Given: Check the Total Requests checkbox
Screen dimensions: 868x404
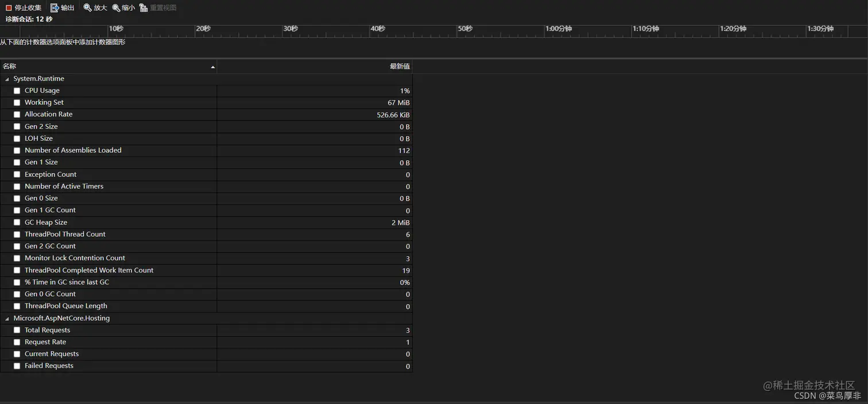Looking at the screenshot, I should click(17, 330).
